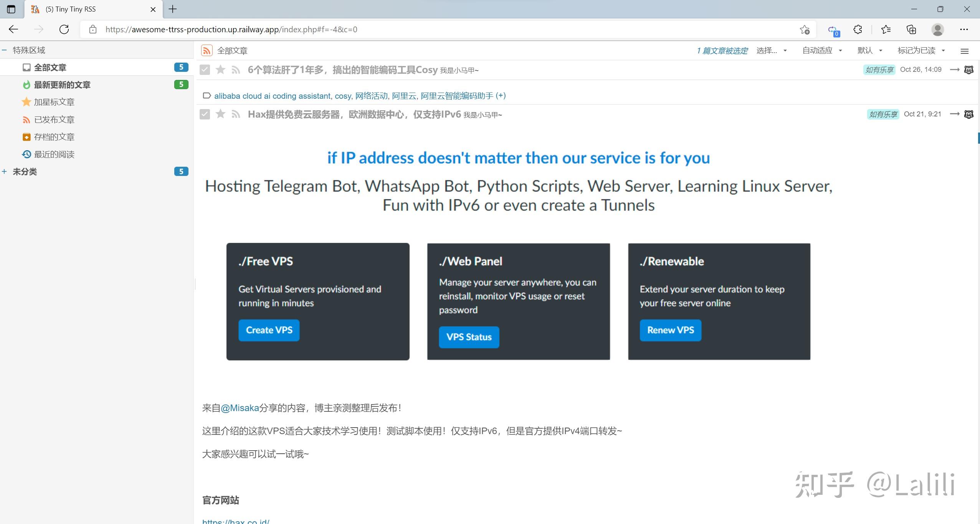
Task: Select the 最新更新的文章 fresh articles icon
Action: (x=26, y=85)
